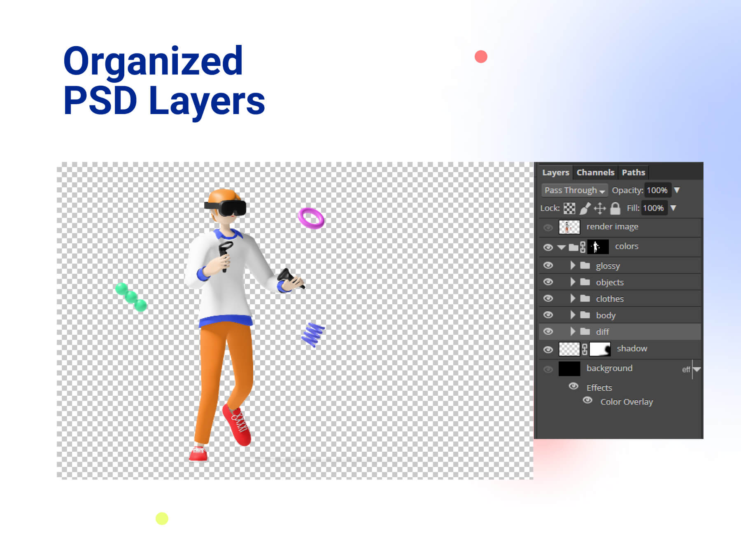Open the Paths tab
The image size is (741, 560).
634,172
